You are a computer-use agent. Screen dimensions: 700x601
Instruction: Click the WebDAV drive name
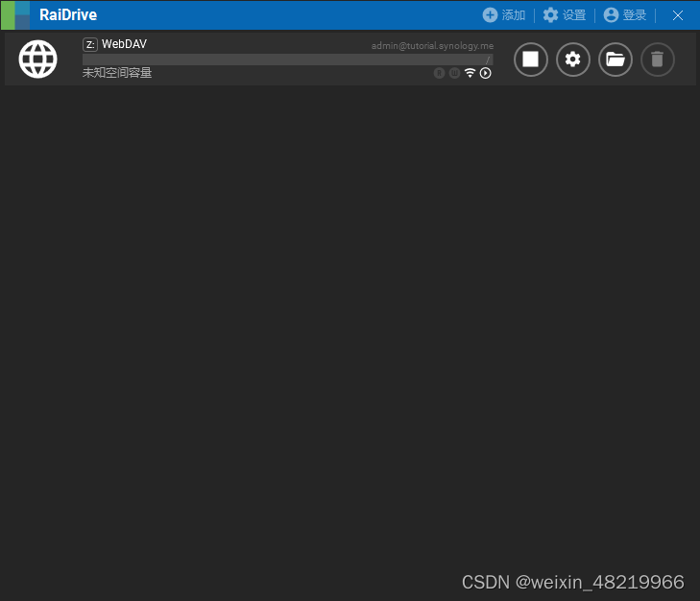[x=124, y=44]
